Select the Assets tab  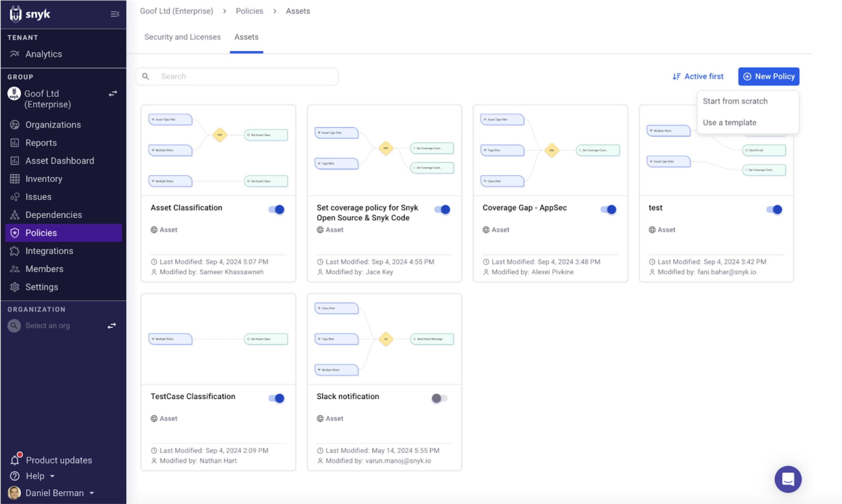pos(246,37)
